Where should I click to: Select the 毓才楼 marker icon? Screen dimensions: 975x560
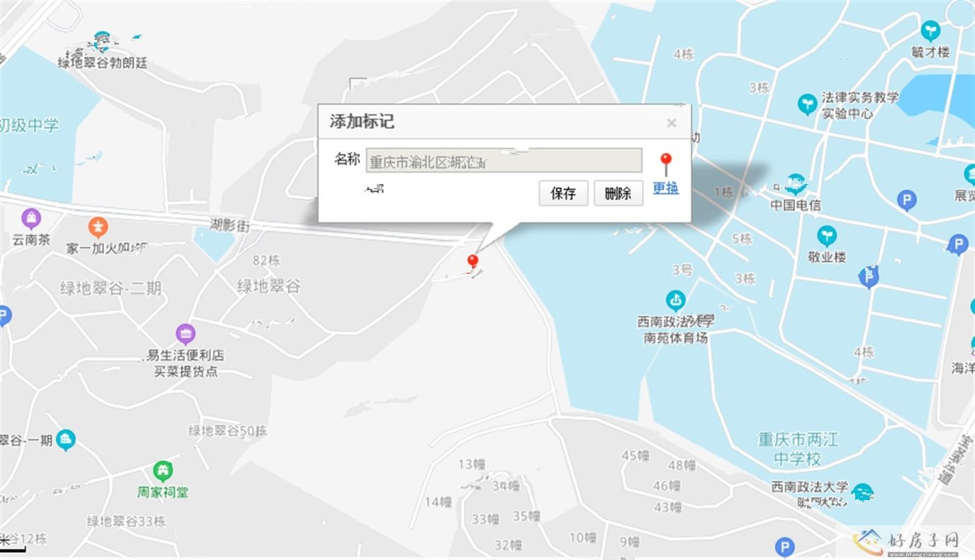click(930, 31)
